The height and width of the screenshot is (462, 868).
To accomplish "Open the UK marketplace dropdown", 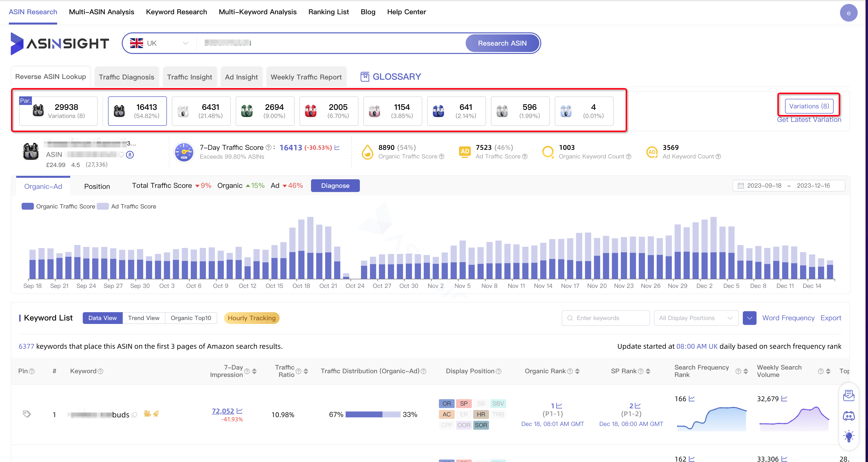I will (x=159, y=43).
